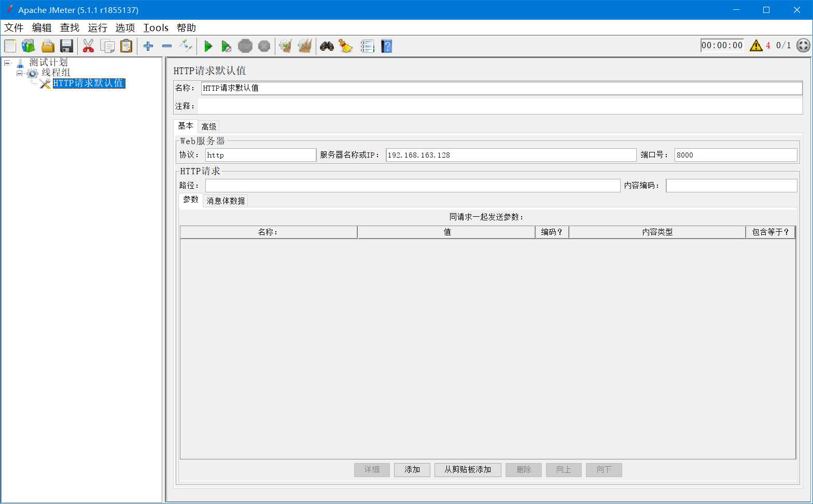Open the 文件 menu

(14, 27)
